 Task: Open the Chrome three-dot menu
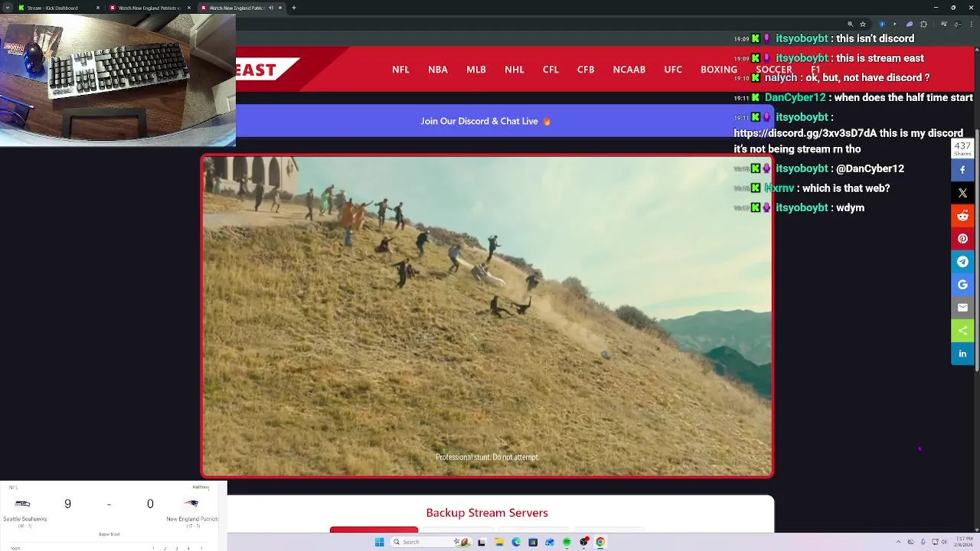click(x=972, y=24)
